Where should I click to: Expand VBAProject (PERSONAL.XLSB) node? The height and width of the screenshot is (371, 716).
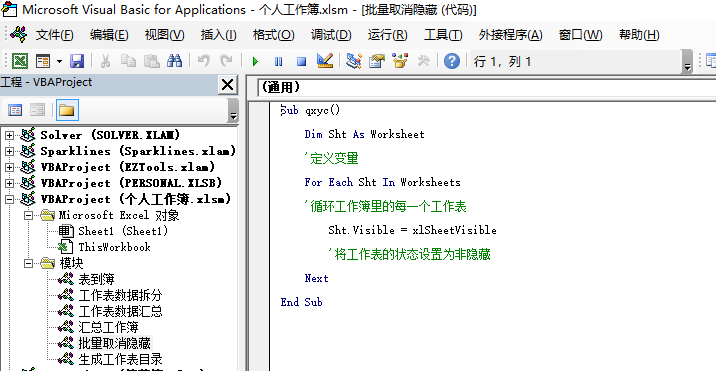9,183
